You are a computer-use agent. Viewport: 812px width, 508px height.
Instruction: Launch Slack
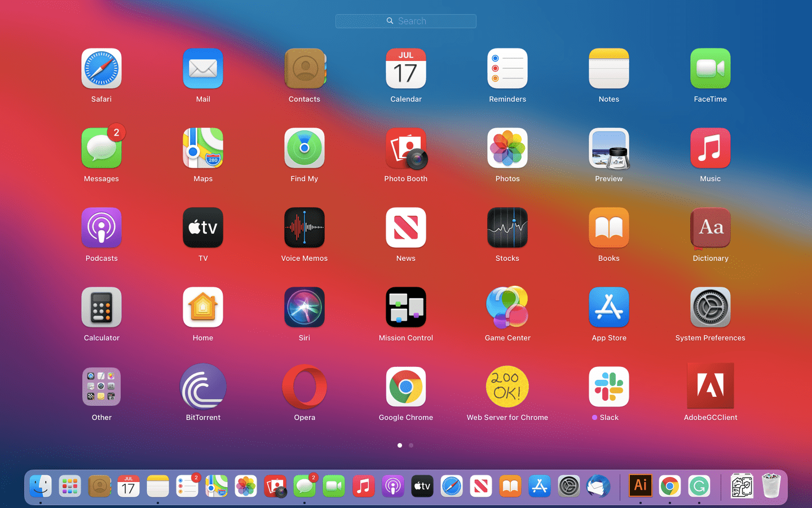(609, 387)
